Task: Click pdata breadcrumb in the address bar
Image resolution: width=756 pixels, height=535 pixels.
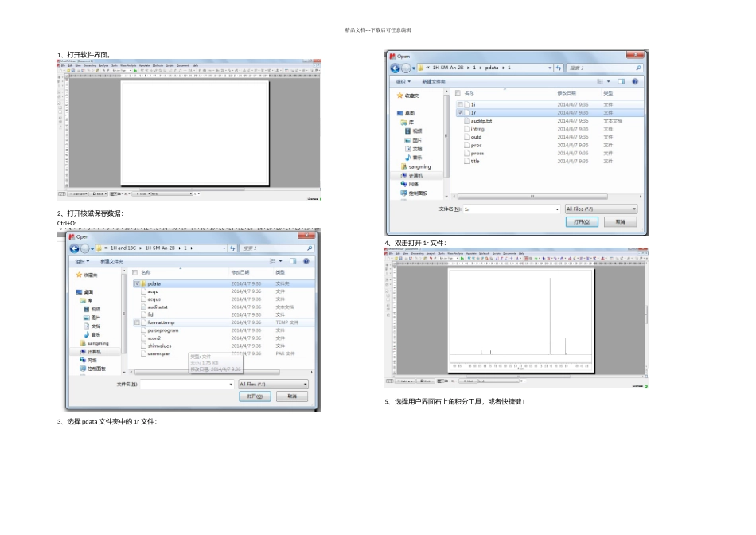Action: [x=492, y=68]
